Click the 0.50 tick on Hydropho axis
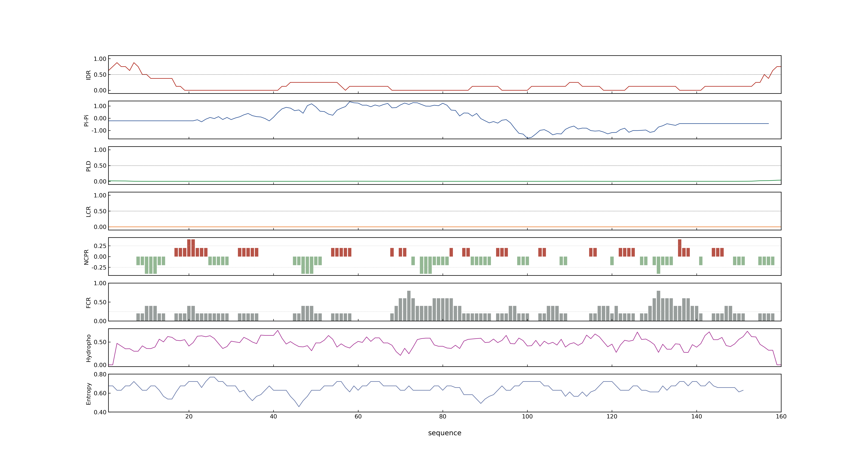Viewport: 868px width, 463px height. click(100, 342)
